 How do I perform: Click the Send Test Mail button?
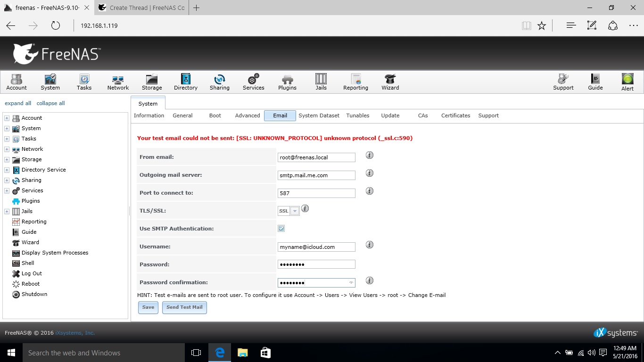(184, 307)
